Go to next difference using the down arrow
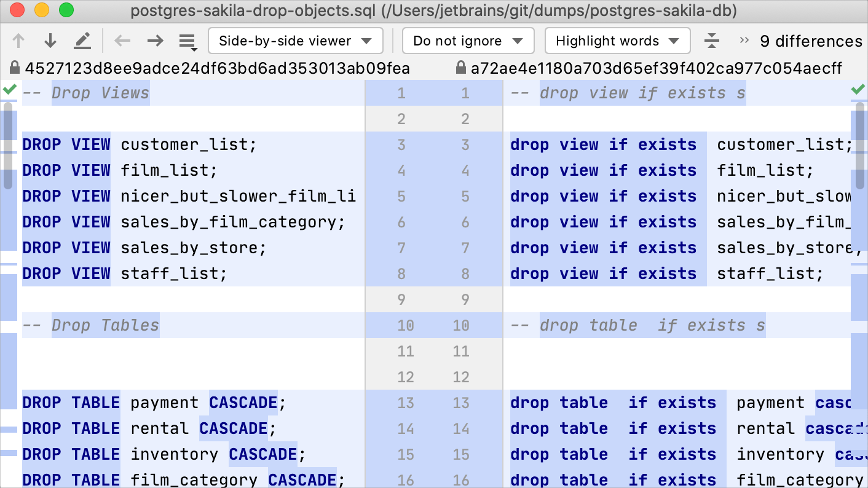868x488 pixels. pos(50,41)
